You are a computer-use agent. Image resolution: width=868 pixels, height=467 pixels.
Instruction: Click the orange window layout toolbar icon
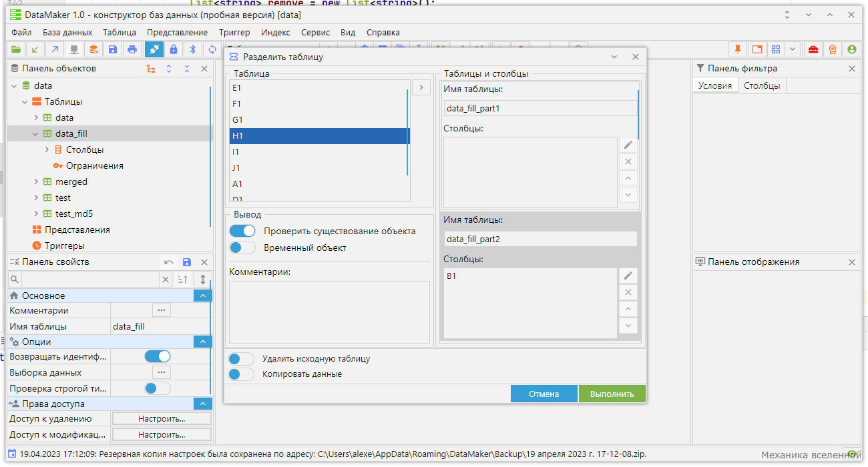(757, 49)
